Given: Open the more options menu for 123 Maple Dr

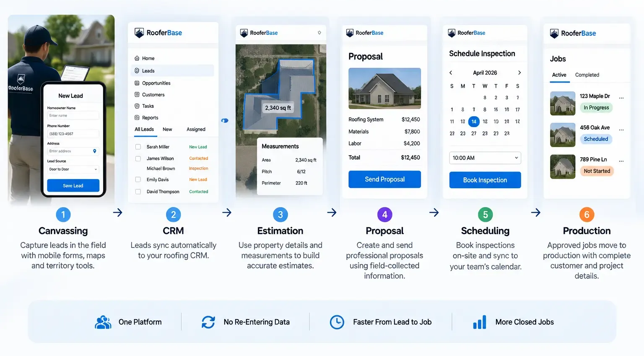Looking at the screenshot, I should (621, 98).
